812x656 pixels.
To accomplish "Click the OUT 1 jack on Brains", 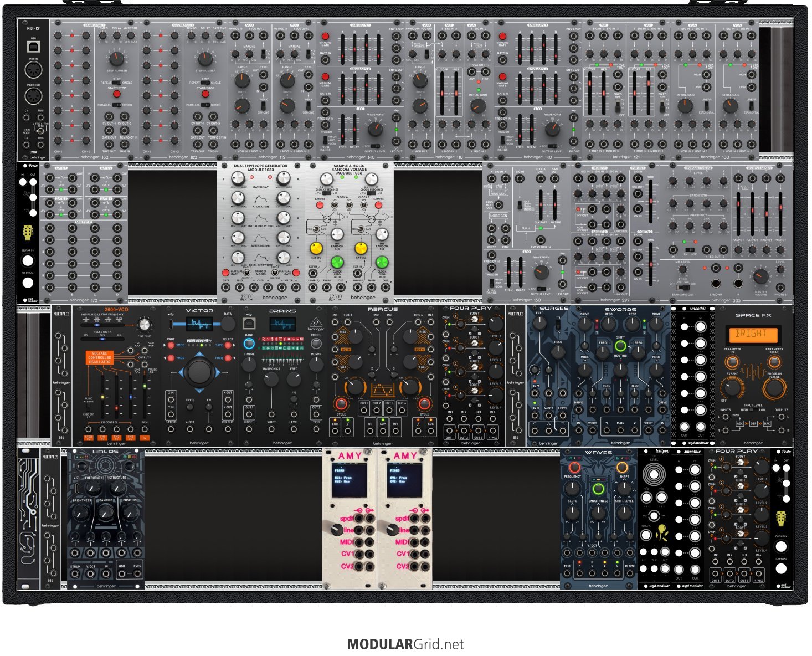I will (249, 414).
